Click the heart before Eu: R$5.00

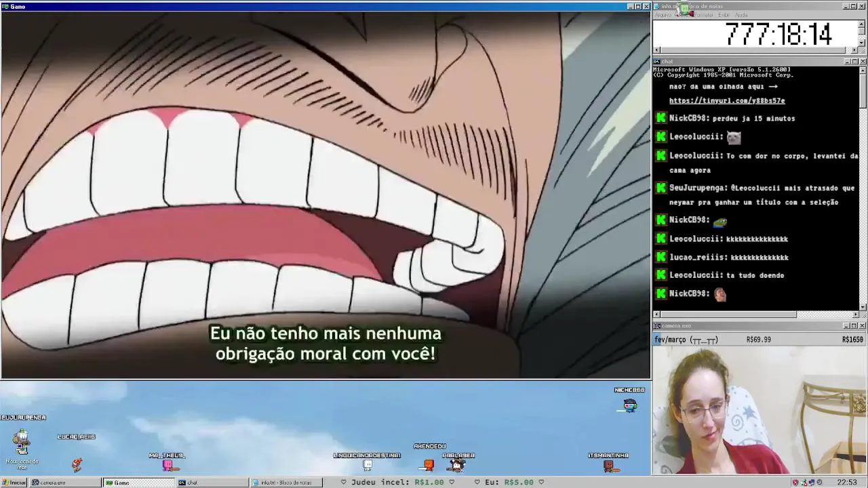click(x=477, y=483)
